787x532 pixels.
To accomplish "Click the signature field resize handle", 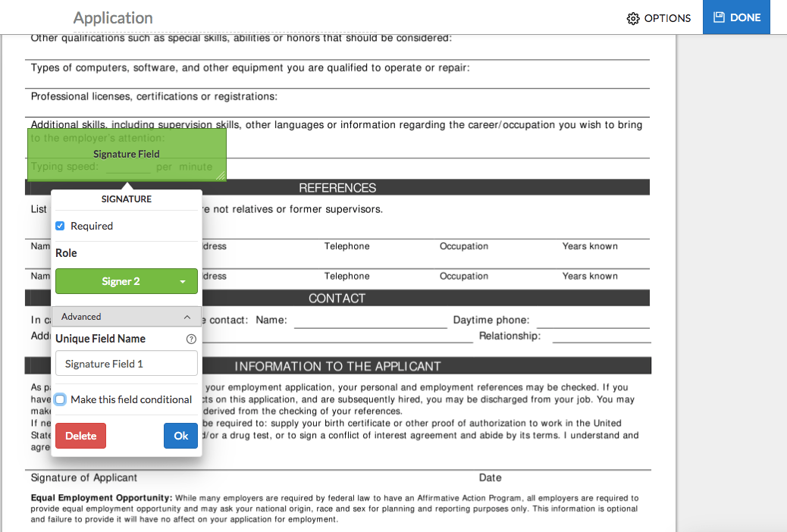I will (221, 175).
